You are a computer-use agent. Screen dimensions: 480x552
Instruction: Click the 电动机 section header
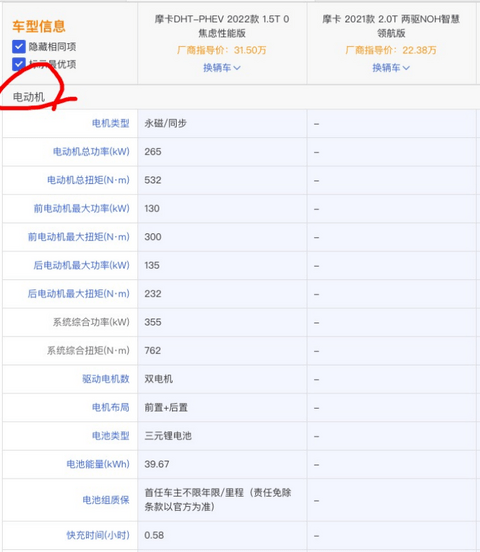29,97
